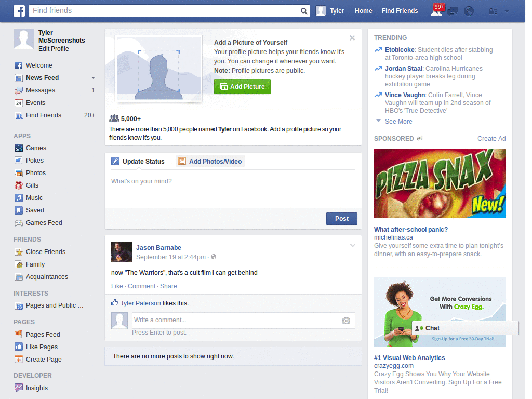Open the Acquaintances list icon

pos(19,277)
